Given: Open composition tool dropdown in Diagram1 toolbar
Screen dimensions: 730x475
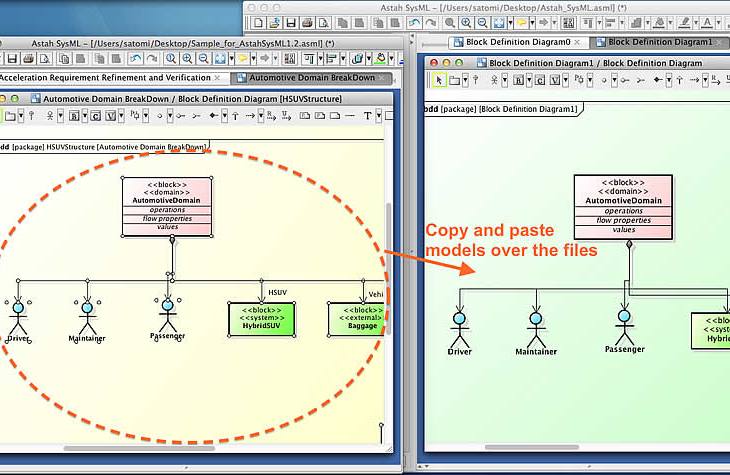Looking at the screenshot, I should tap(669, 80).
